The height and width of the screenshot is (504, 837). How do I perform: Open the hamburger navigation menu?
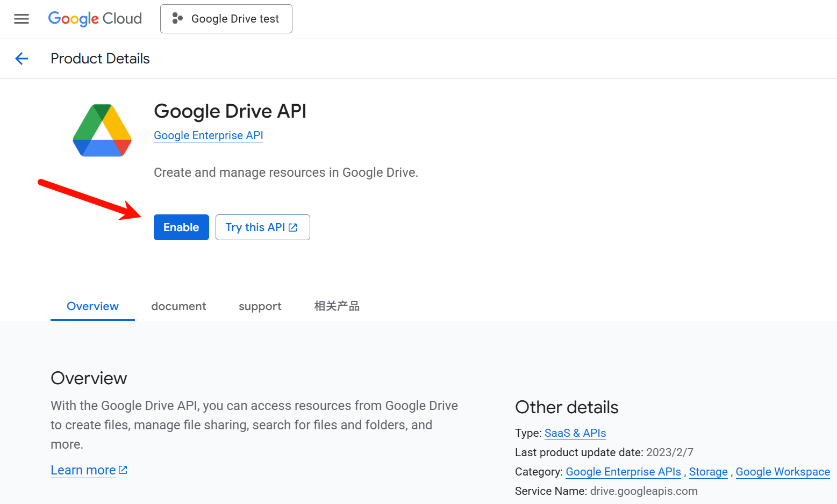click(x=22, y=19)
